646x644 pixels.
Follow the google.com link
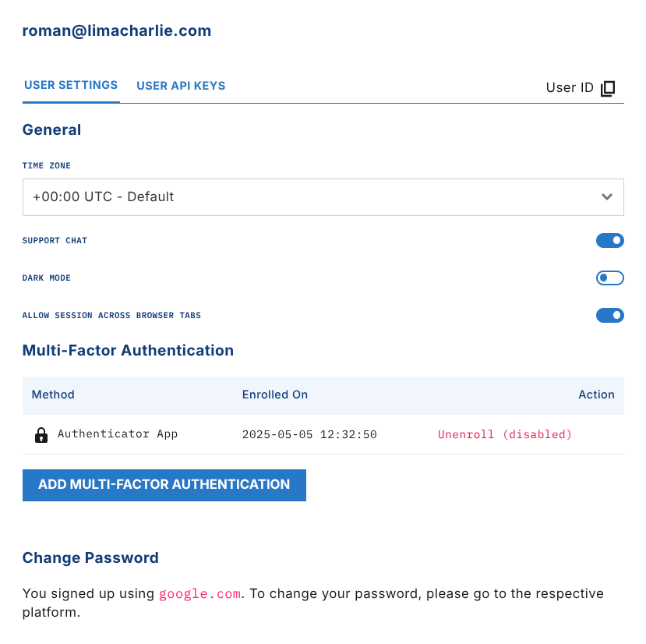tap(199, 594)
